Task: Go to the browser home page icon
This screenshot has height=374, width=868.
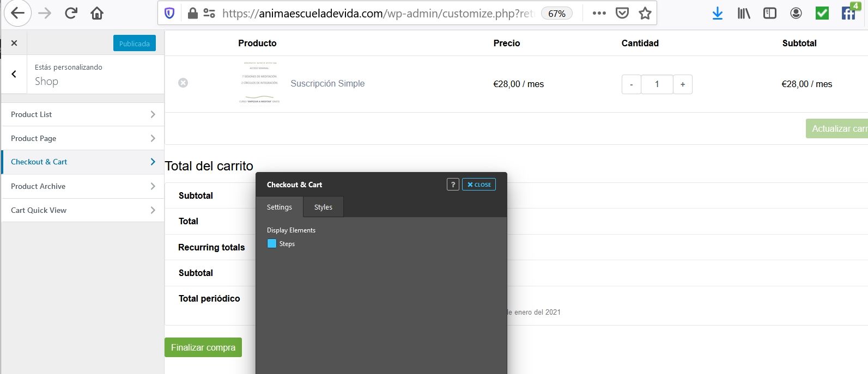Action: [x=97, y=13]
